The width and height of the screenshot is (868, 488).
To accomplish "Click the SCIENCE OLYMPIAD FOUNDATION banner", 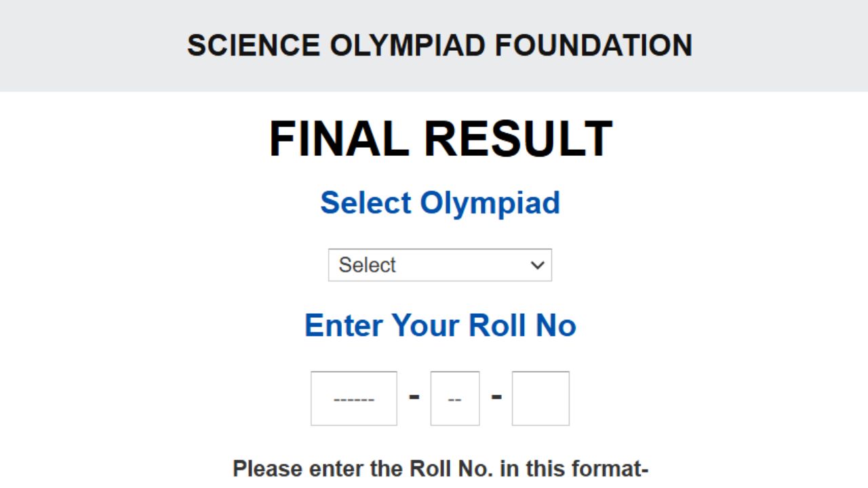I will 440,45.
